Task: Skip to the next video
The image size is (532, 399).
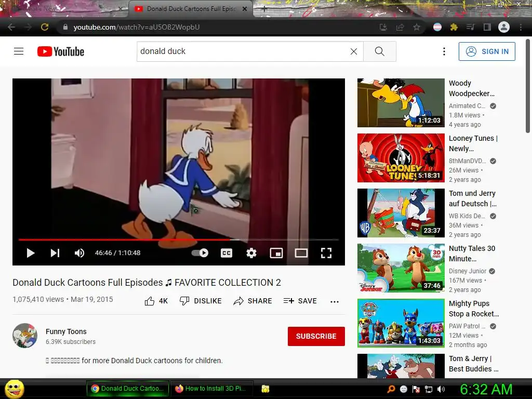Action: coord(55,253)
